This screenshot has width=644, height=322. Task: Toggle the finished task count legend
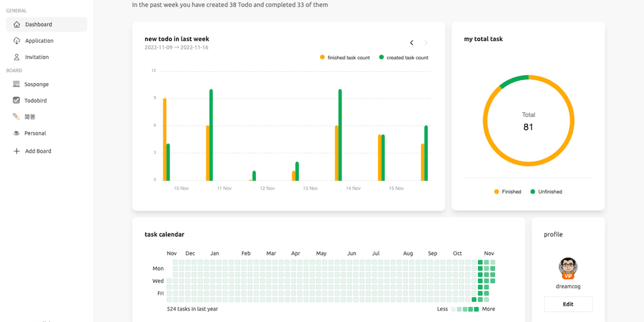(x=345, y=58)
